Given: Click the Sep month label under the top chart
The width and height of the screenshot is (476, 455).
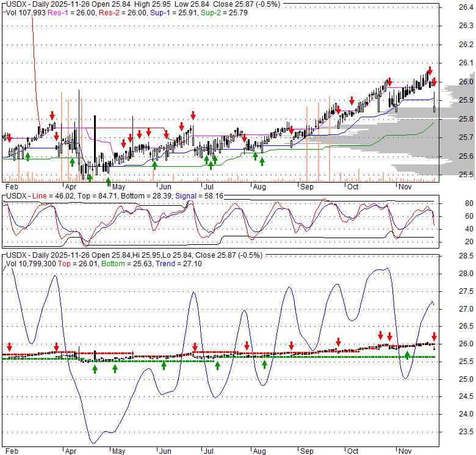Looking at the screenshot, I should click(306, 186).
